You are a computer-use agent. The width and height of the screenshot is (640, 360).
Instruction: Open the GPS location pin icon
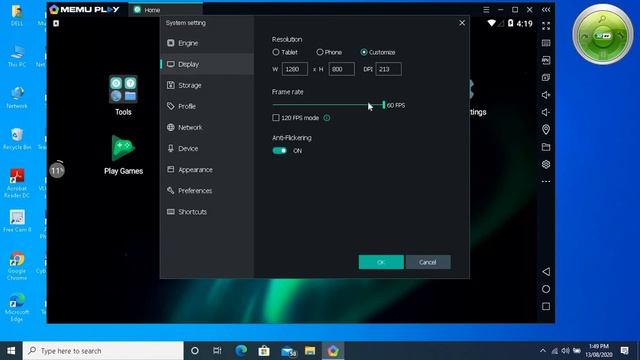point(546,130)
